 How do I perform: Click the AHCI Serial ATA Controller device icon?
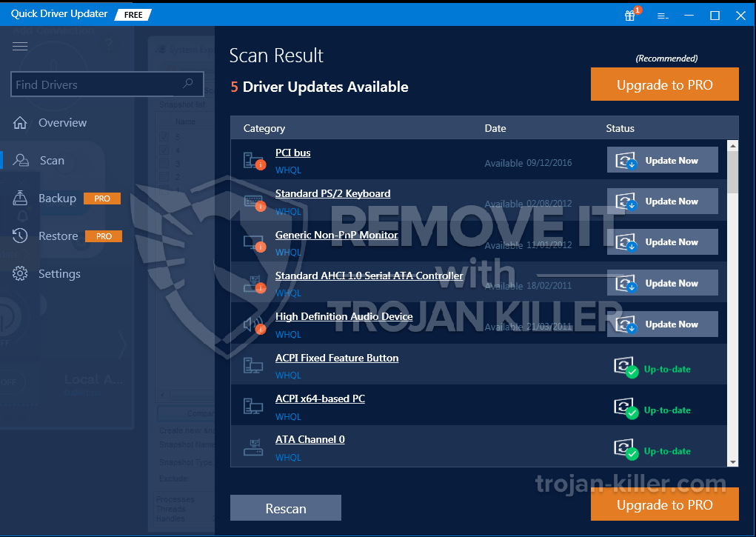(254, 284)
